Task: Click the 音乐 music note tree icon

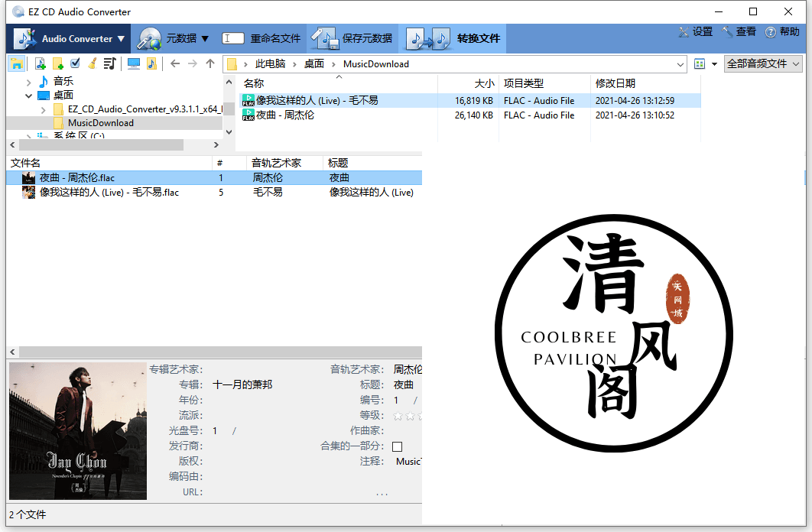Action: tap(44, 81)
